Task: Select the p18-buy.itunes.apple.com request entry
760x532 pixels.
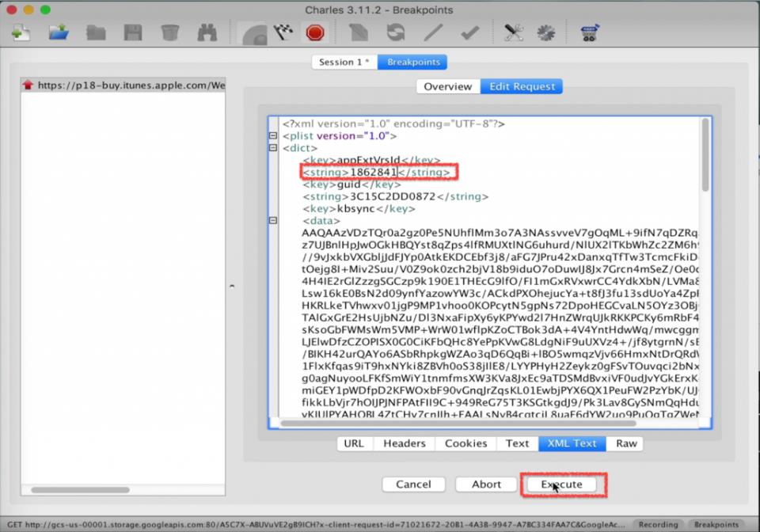Action: (123, 85)
